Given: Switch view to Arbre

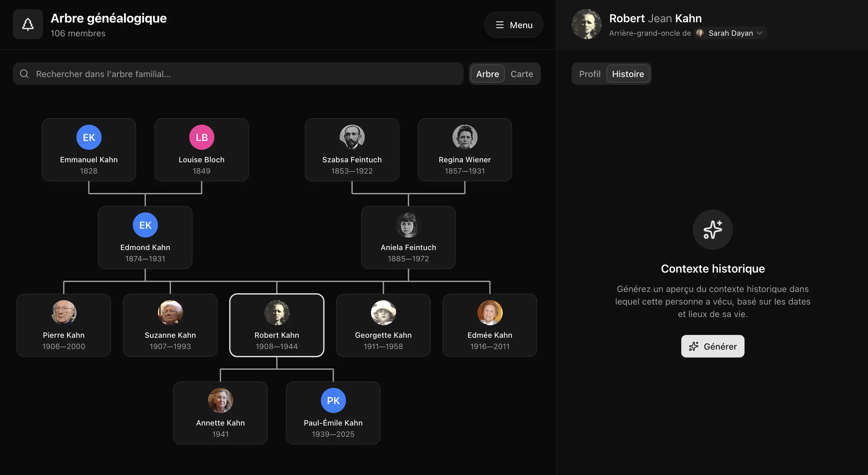Looking at the screenshot, I should coord(487,74).
